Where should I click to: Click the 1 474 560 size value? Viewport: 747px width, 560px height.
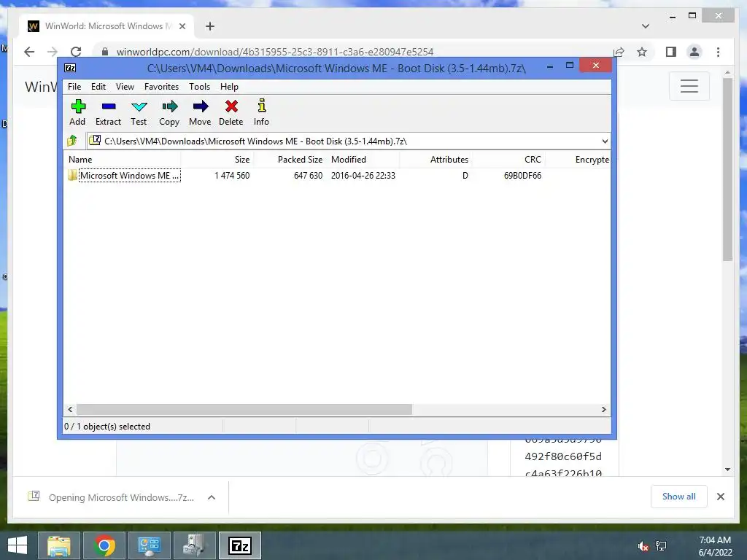[x=232, y=175]
